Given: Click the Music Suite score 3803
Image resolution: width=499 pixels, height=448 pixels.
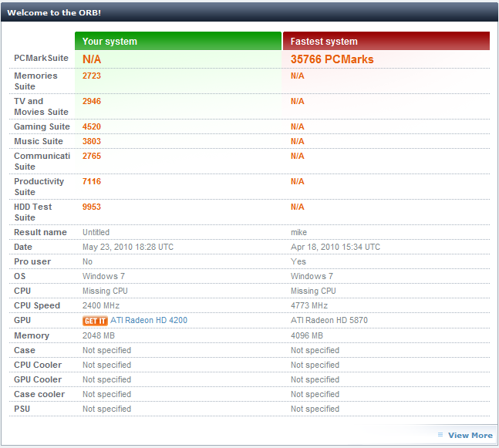Looking at the screenshot, I should tap(92, 142).
